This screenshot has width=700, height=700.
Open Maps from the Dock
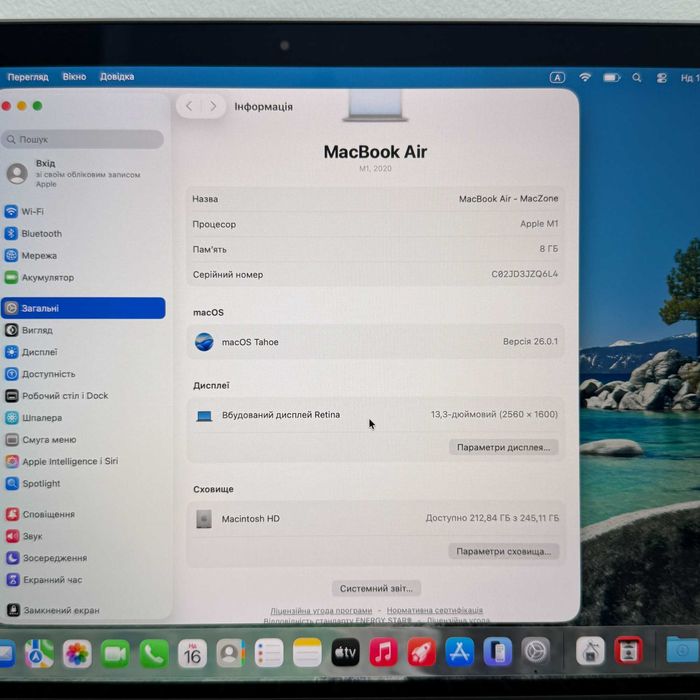click(x=39, y=654)
